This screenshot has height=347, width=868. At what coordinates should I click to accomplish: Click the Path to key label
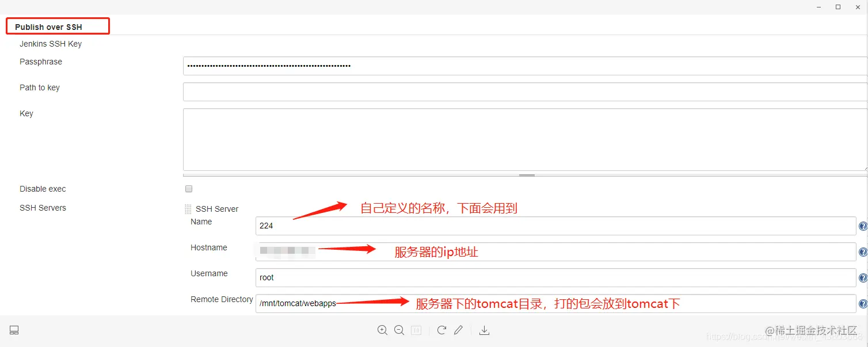(40, 87)
